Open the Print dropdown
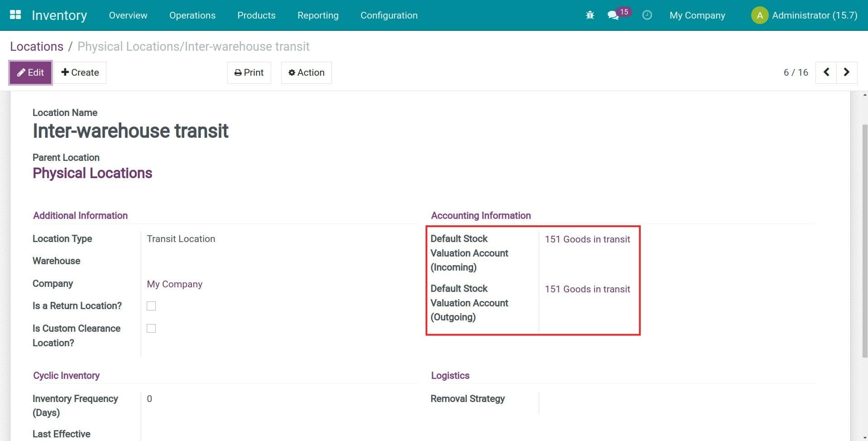 click(x=249, y=73)
